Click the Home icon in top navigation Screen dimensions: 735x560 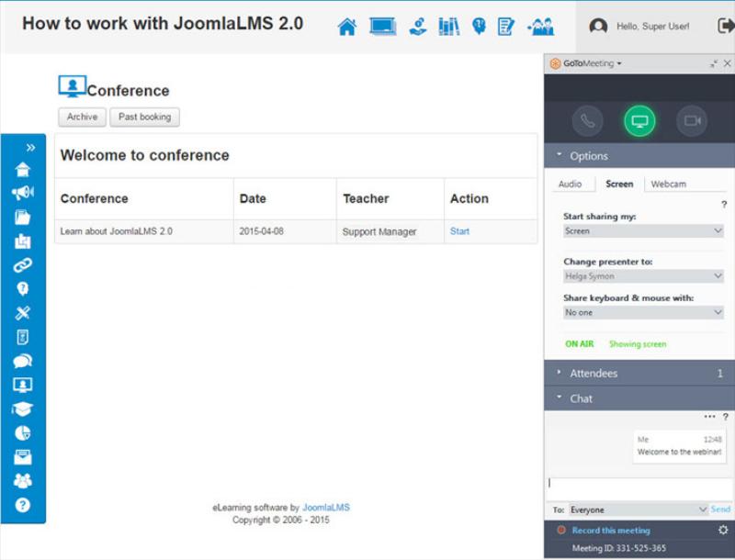point(347,27)
